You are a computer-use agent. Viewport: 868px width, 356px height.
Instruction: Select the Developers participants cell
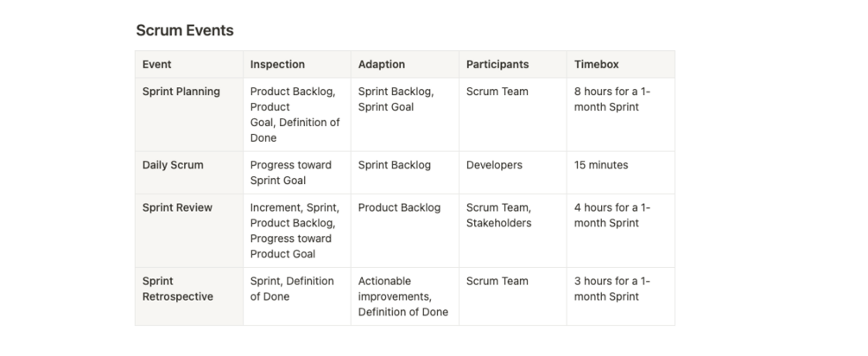pos(494,165)
